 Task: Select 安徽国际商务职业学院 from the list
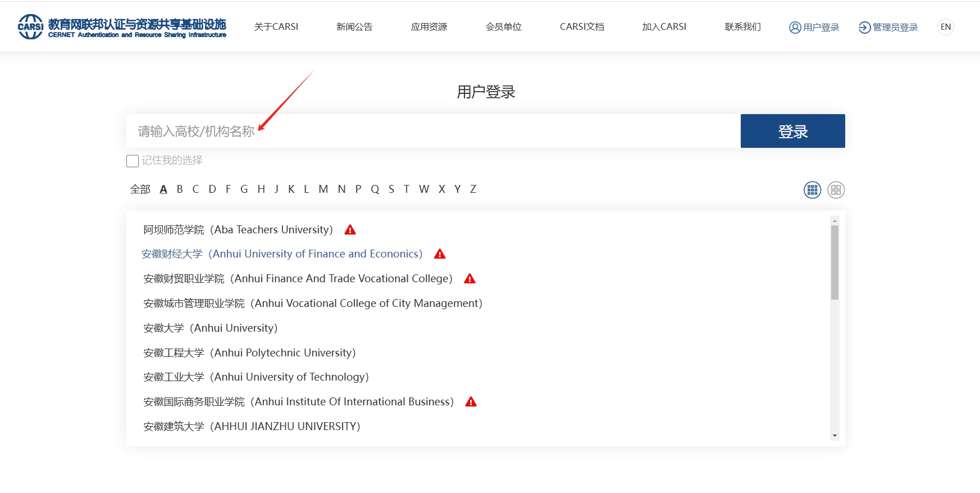[x=299, y=401]
